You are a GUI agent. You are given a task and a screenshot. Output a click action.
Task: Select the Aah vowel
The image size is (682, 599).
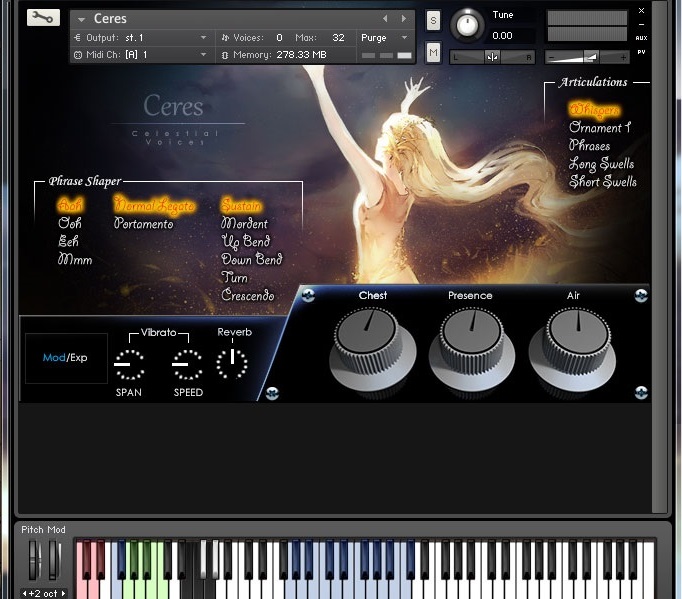pyautogui.click(x=69, y=205)
